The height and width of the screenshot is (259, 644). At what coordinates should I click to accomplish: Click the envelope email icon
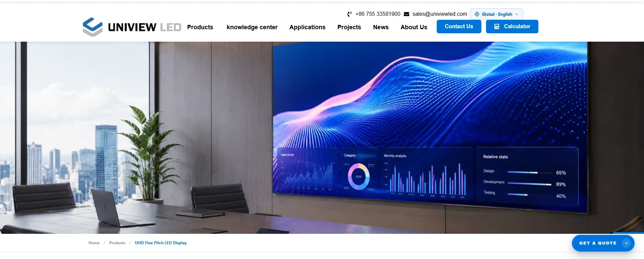407,14
